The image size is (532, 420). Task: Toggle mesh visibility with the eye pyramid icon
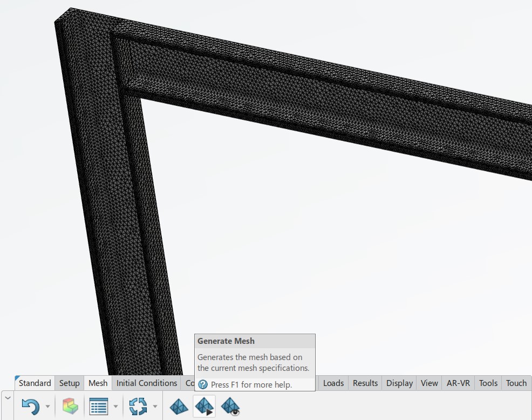[x=230, y=406]
